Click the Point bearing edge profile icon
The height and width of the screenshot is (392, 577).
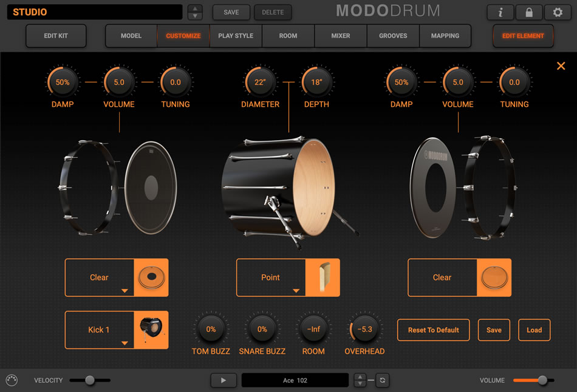click(323, 277)
